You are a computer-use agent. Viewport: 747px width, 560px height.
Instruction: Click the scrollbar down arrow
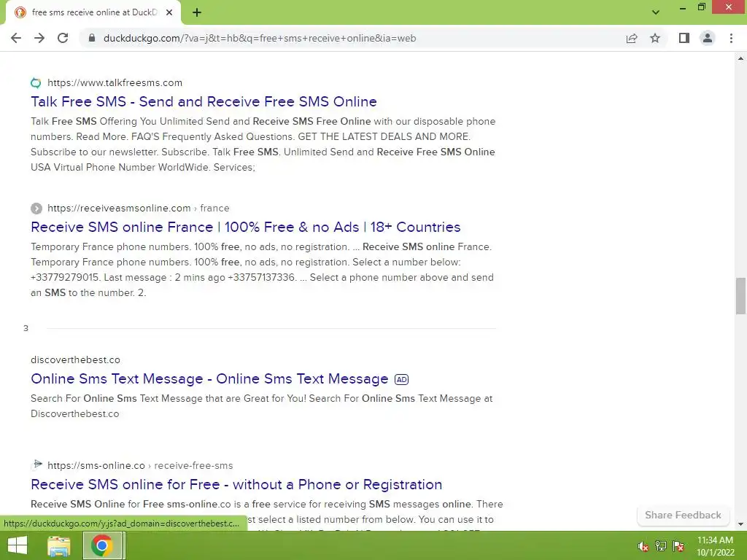pyautogui.click(x=740, y=524)
